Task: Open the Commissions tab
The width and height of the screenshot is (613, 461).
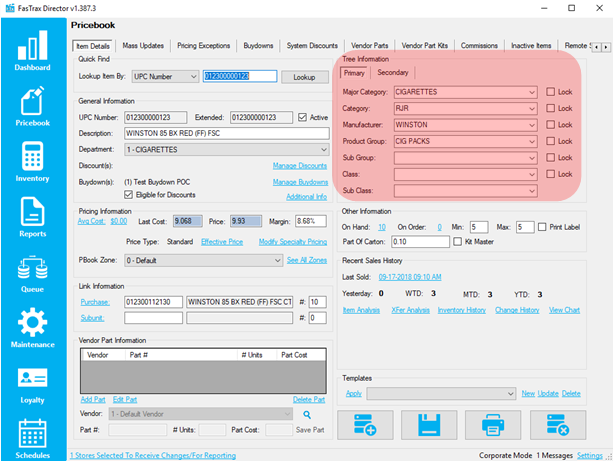Action: click(479, 46)
